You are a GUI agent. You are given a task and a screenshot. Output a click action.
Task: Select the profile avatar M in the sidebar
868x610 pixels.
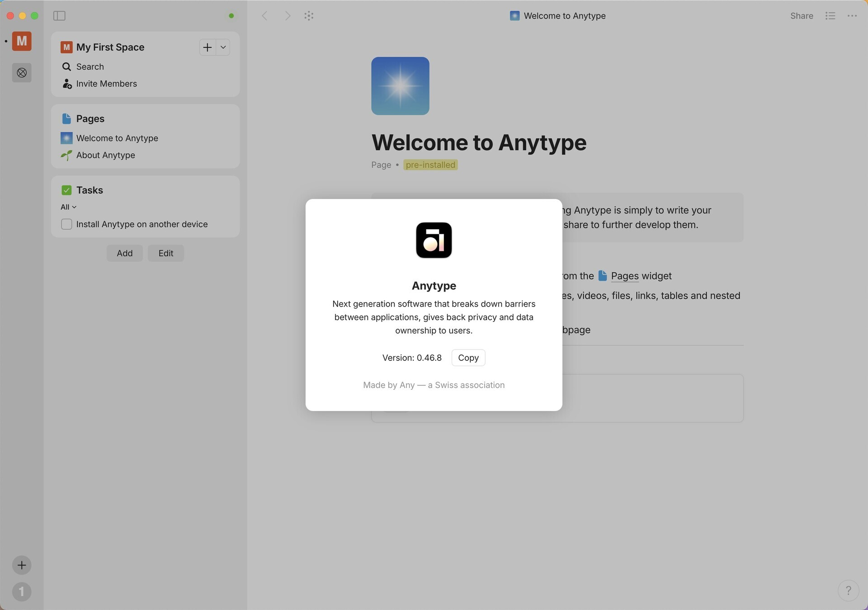[22, 41]
